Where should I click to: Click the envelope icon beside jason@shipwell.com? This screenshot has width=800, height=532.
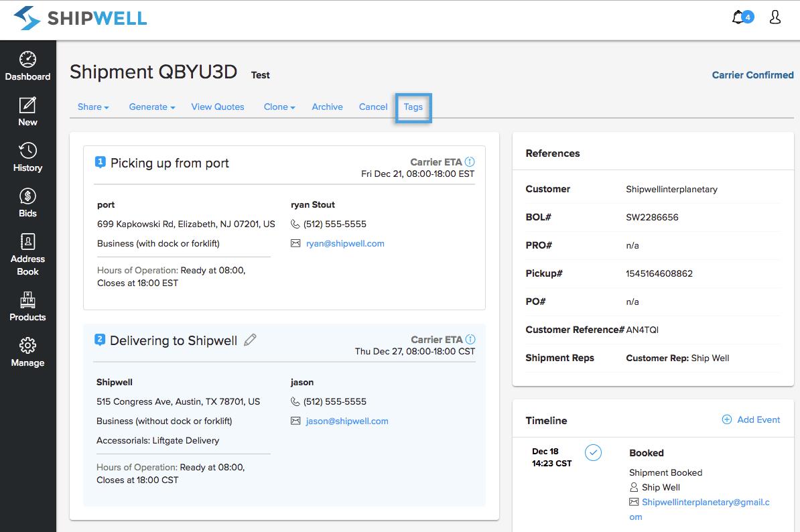[x=295, y=421]
